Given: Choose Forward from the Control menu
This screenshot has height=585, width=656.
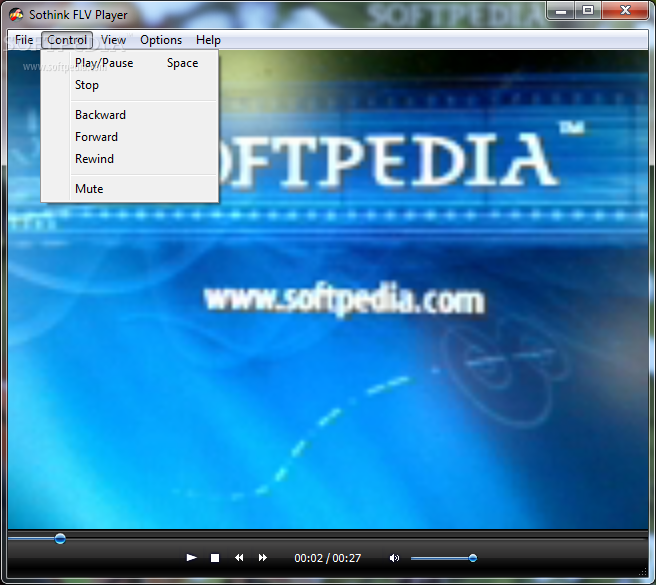Looking at the screenshot, I should click(130, 137).
